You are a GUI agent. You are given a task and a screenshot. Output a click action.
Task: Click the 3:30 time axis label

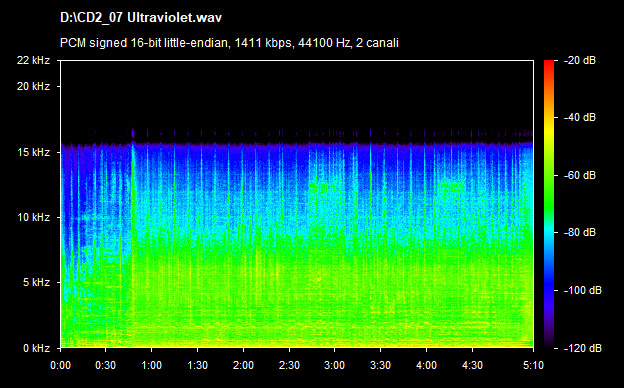pos(380,365)
